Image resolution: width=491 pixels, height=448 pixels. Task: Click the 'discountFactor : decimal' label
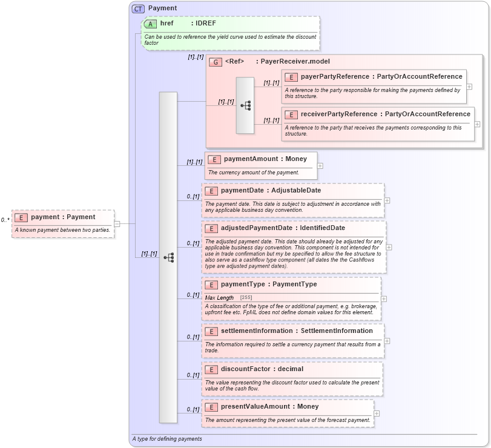pos(262,369)
